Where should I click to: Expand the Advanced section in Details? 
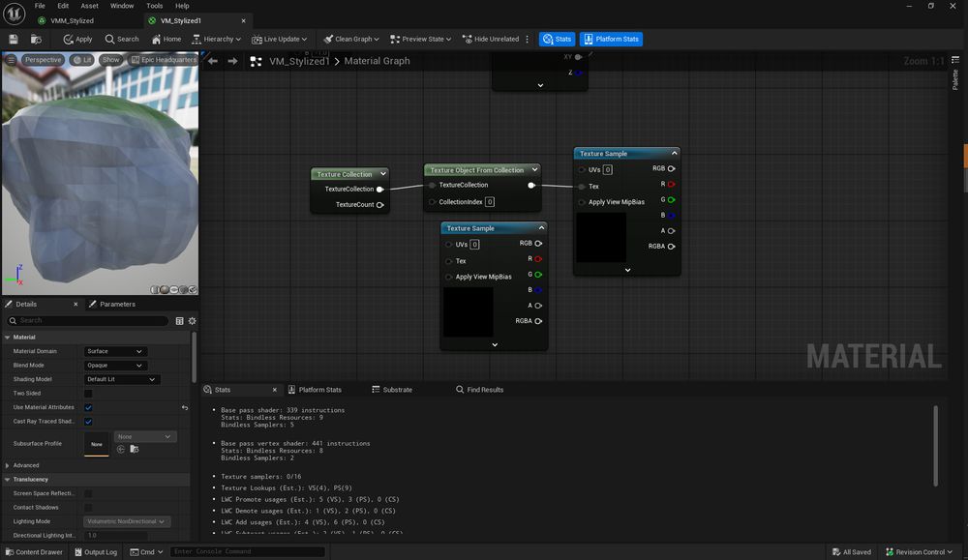click(8, 465)
